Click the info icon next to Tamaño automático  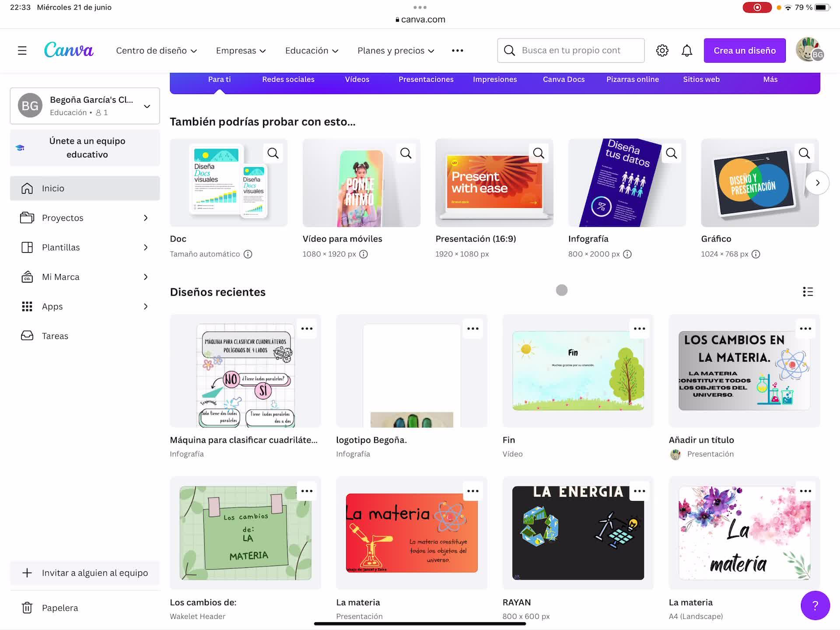click(248, 254)
